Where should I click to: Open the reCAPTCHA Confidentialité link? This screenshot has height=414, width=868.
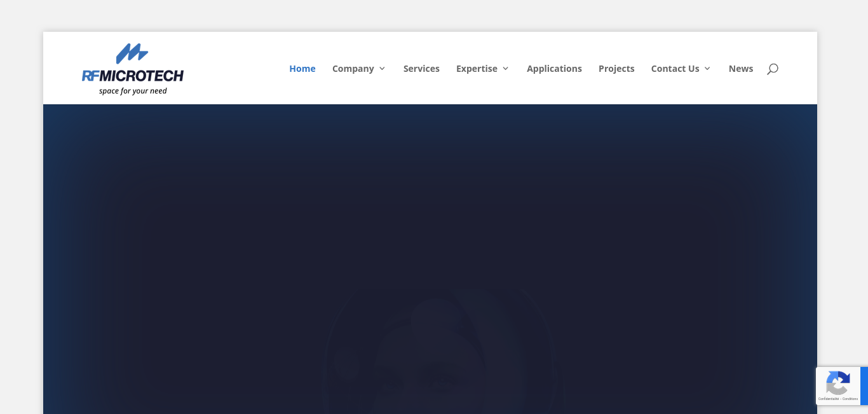[828, 399]
